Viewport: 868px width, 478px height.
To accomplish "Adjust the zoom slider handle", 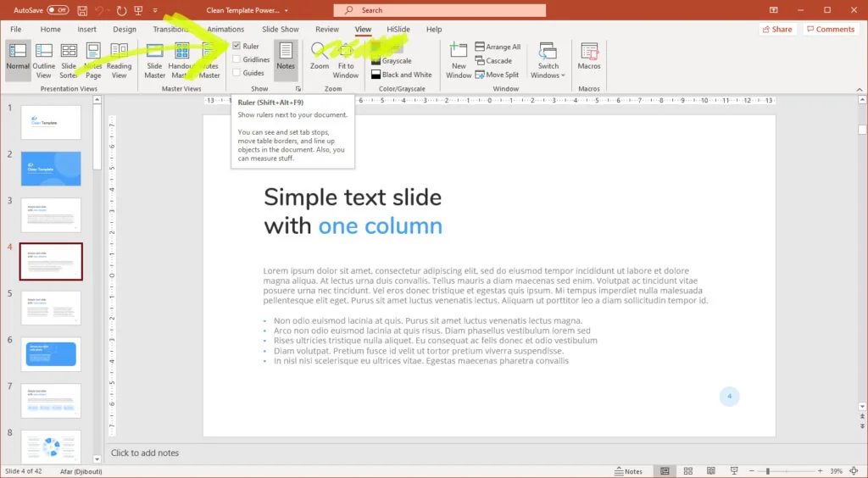I will tap(768, 471).
